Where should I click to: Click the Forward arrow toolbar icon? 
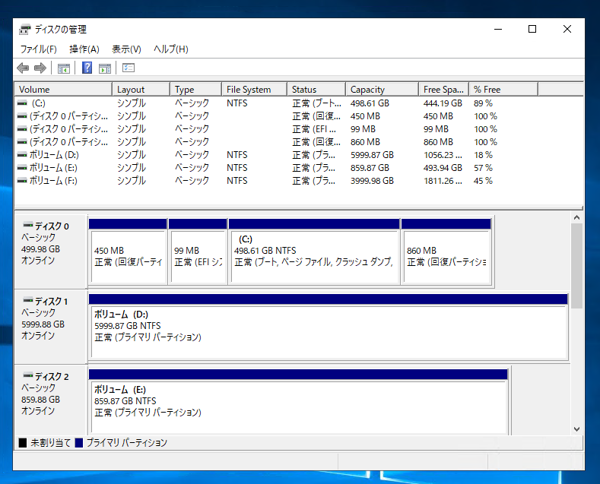(40, 68)
